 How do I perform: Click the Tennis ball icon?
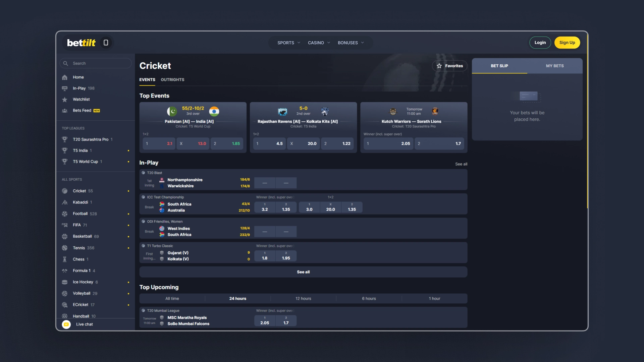(65, 248)
